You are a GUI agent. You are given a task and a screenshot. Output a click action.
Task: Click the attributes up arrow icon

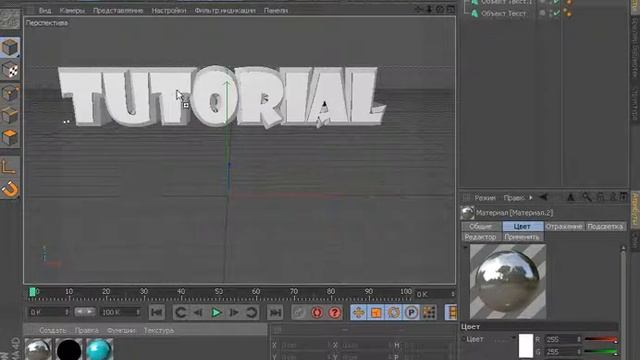[x=571, y=198]
